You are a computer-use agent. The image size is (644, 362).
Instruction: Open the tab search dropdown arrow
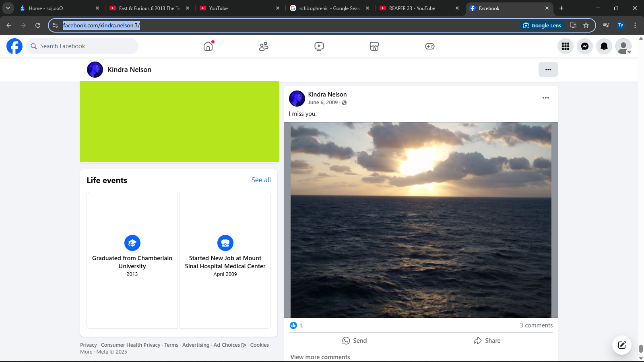click(8, 8)
